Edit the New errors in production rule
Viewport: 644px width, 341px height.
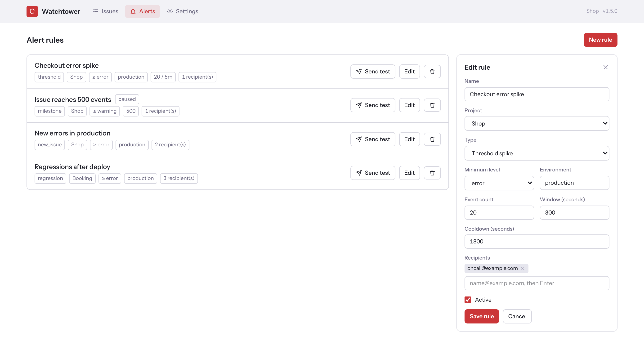pos(409,139)
